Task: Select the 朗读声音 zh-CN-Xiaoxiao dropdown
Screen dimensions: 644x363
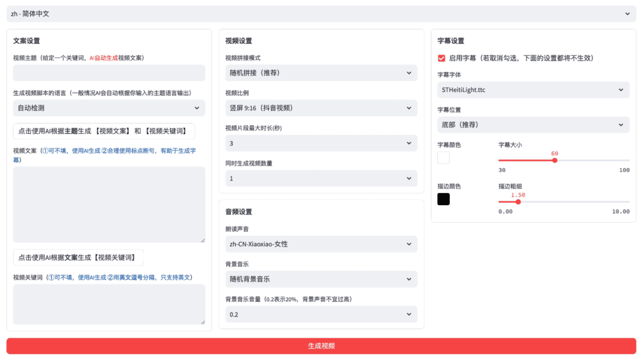Action: point(321,243)
